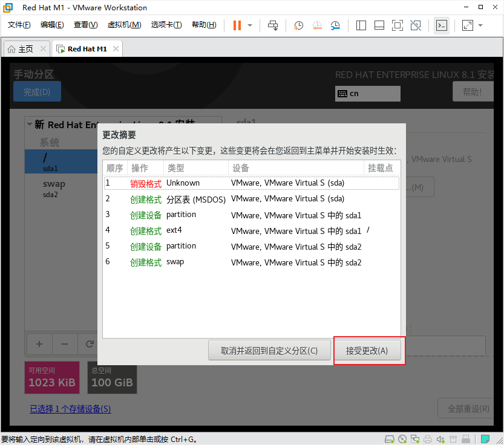Open the 查看(V) menu
Viewport: 504px width, 445px height.
pos(85,25)
